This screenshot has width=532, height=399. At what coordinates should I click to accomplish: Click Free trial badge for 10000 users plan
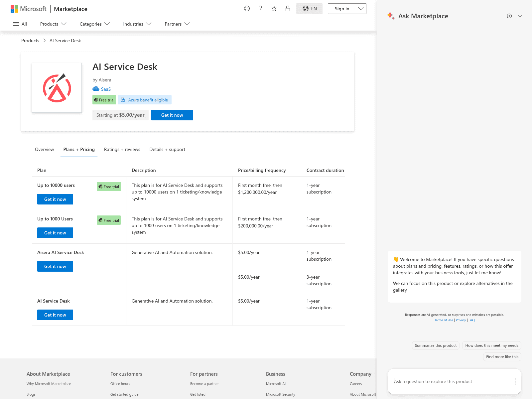coord(109,187)
